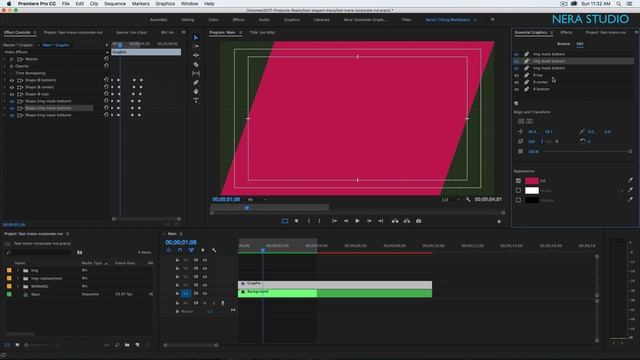The height and width of the screenshot is (360, 640).
Task: Open the Markers menu
Action: tap(140, 4)
